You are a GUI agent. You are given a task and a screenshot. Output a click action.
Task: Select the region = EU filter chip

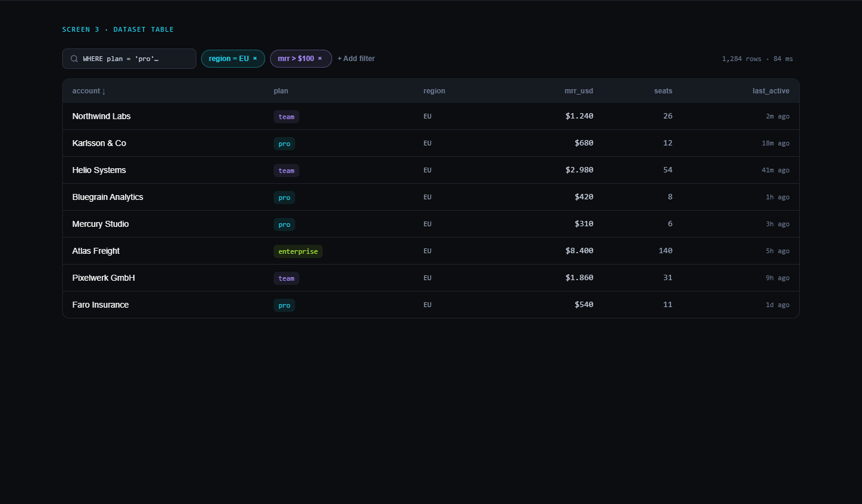[233, 59]
